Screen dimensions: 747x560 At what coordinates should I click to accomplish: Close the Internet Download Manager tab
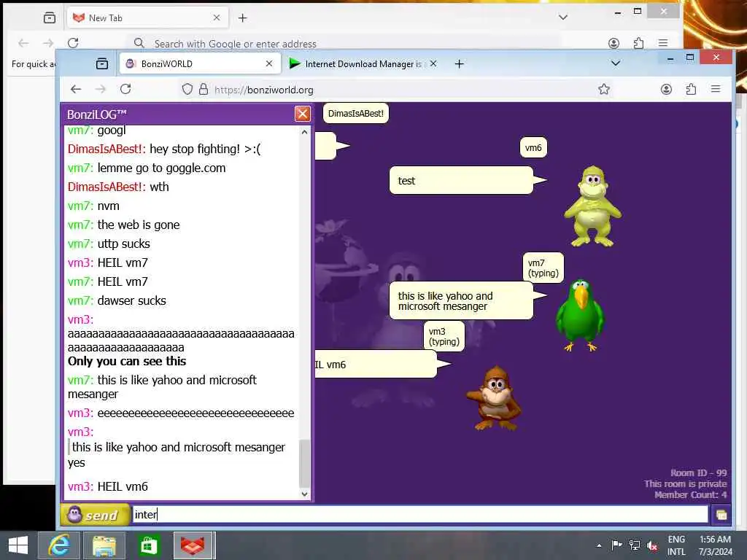click(433, 63)
